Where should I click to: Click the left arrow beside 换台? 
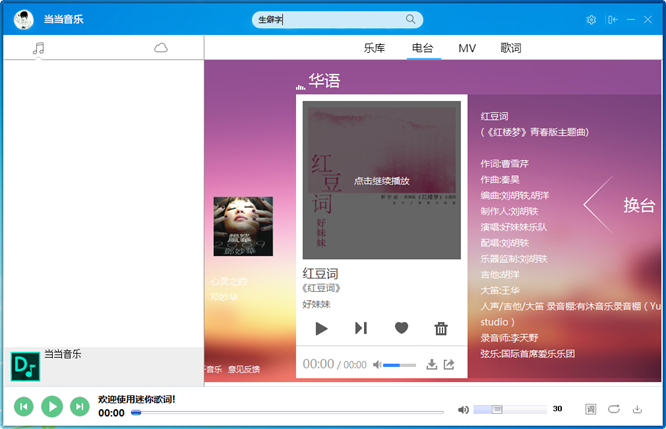click(x=598, y=205)
